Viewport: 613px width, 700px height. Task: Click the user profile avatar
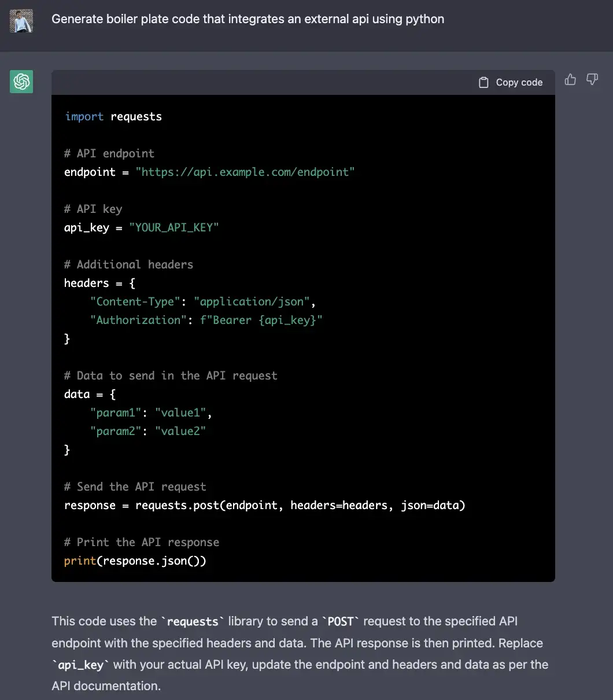(x=21, y=21)
